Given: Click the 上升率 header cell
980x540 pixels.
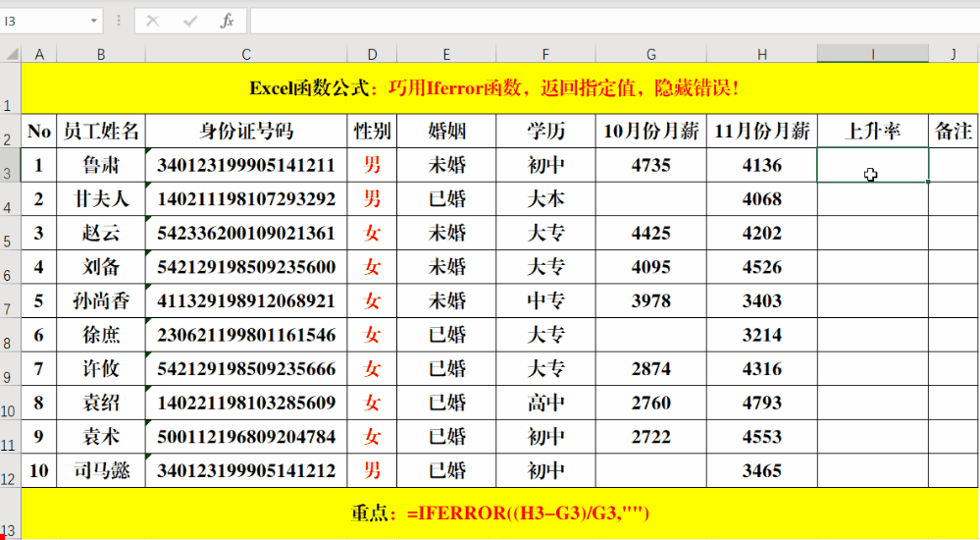Looking at the screenshot, I should pos(872,131).
